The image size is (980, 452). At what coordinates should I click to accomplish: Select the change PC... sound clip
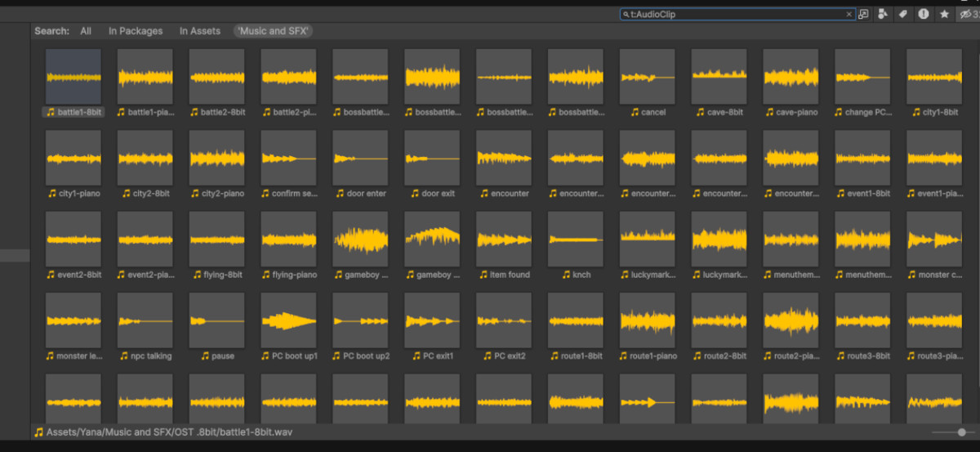coord(862,83)
